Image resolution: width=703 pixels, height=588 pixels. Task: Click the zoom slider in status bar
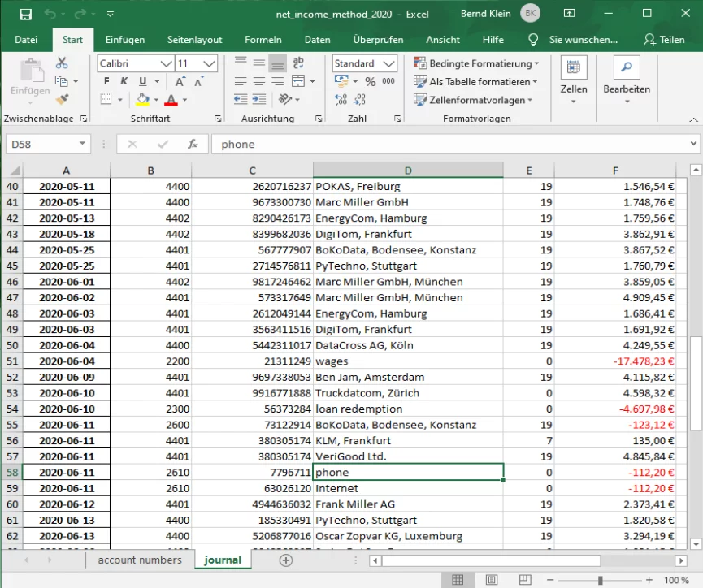tap(600, 580)
